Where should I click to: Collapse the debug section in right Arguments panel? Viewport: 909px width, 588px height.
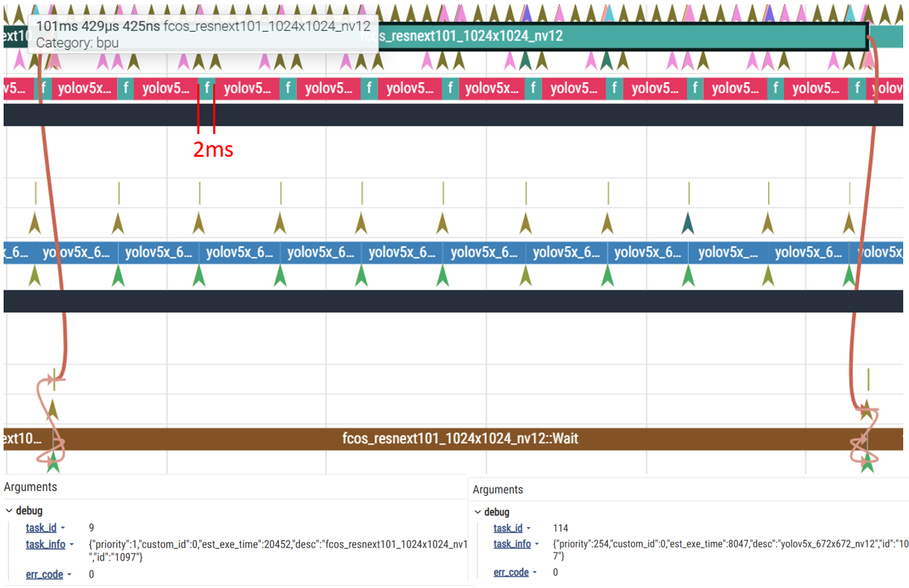[x=478, y=512]
